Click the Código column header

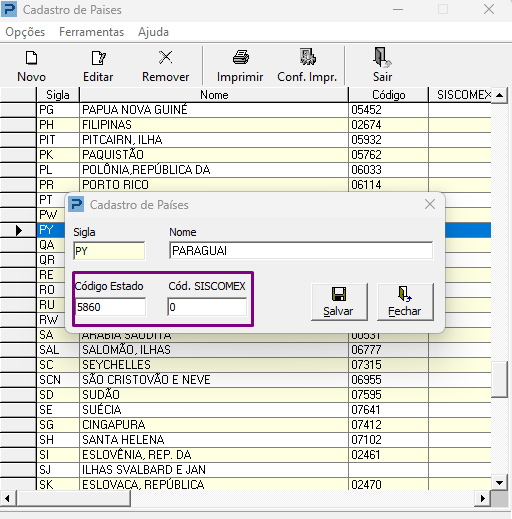[x=388, y=95]
